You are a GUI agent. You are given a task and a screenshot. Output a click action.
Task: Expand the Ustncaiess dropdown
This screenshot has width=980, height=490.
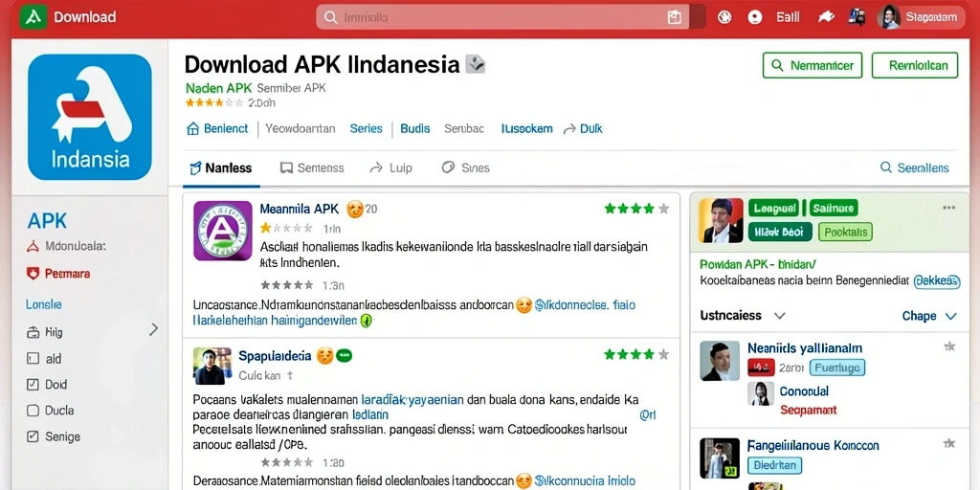point(743,316)
